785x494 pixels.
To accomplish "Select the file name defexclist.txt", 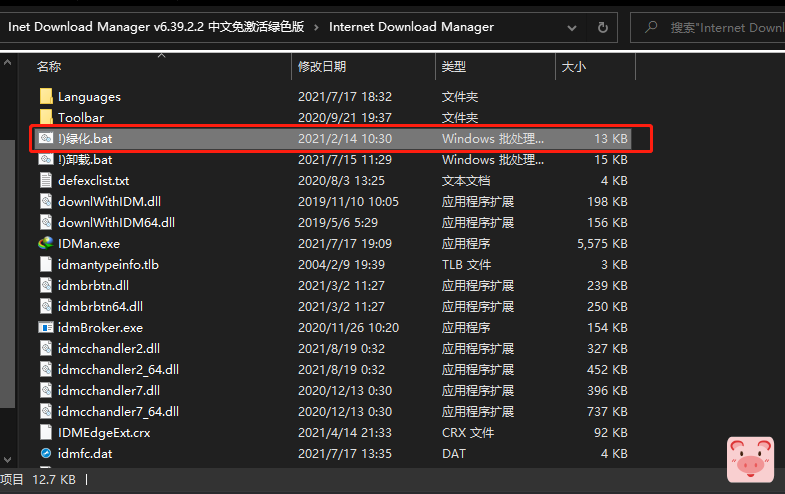I will click(94, 181).
